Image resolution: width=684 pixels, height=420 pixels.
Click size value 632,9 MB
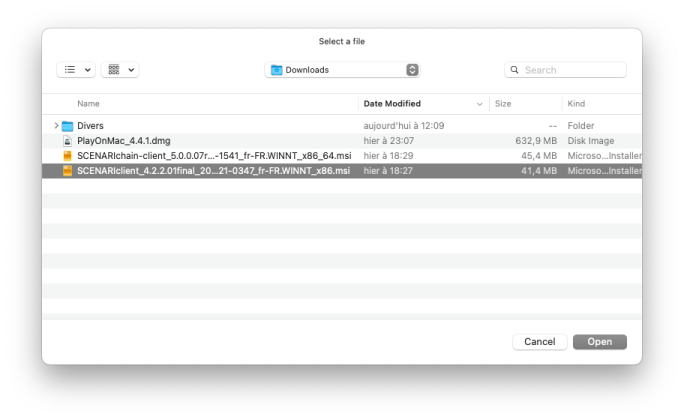[536, 141]
